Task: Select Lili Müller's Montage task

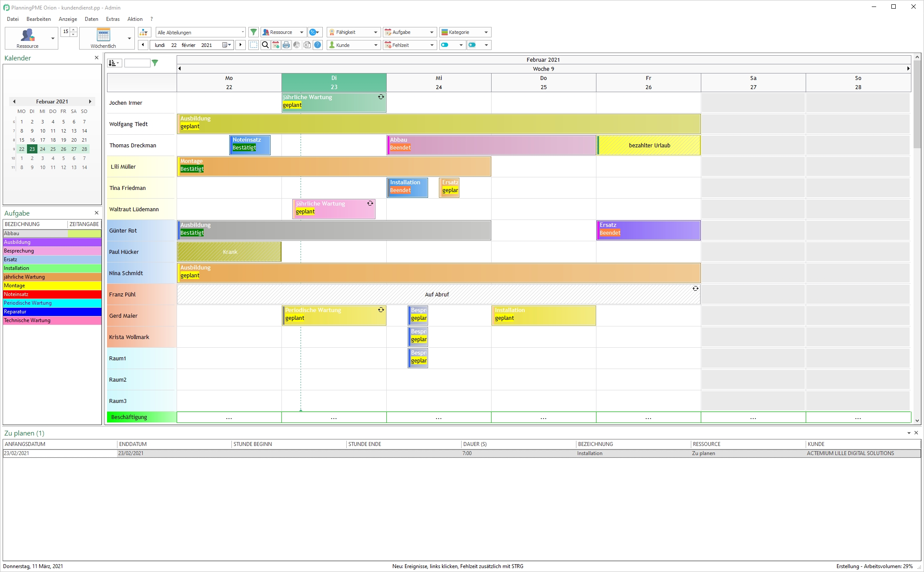Action: pos(334,166)
